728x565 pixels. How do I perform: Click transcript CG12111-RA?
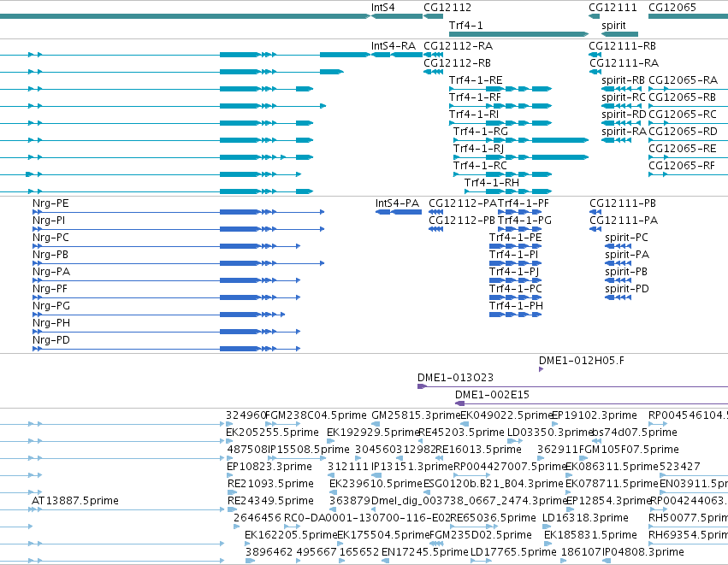pos(624,63)
